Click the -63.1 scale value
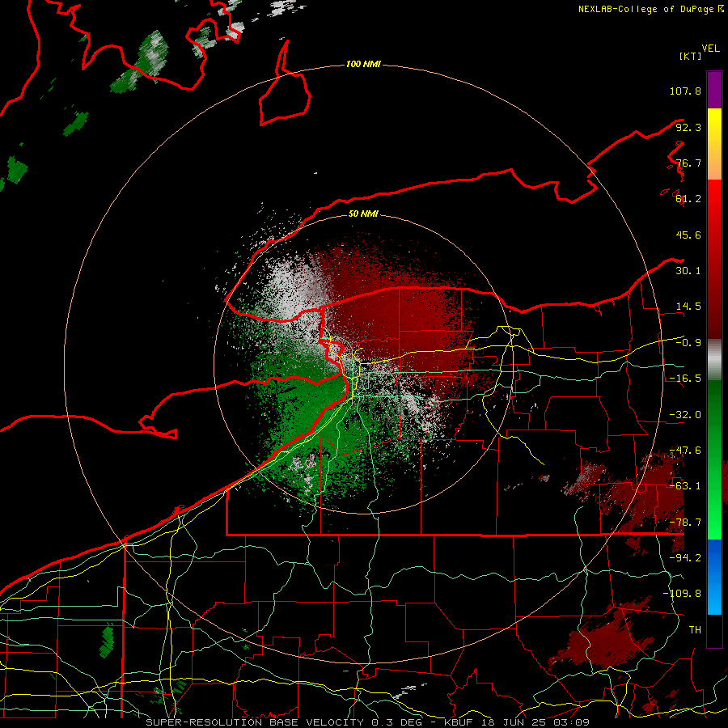 (x=685, y=486)
